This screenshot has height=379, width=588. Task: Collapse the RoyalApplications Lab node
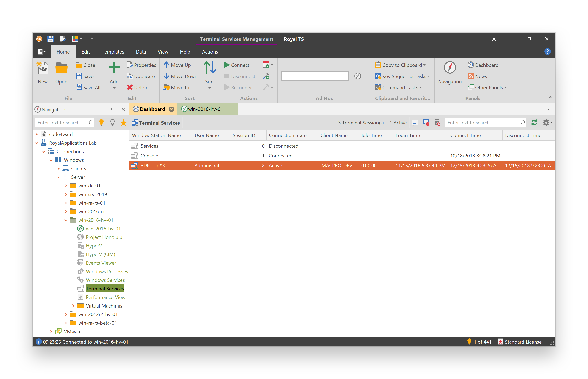37,143
